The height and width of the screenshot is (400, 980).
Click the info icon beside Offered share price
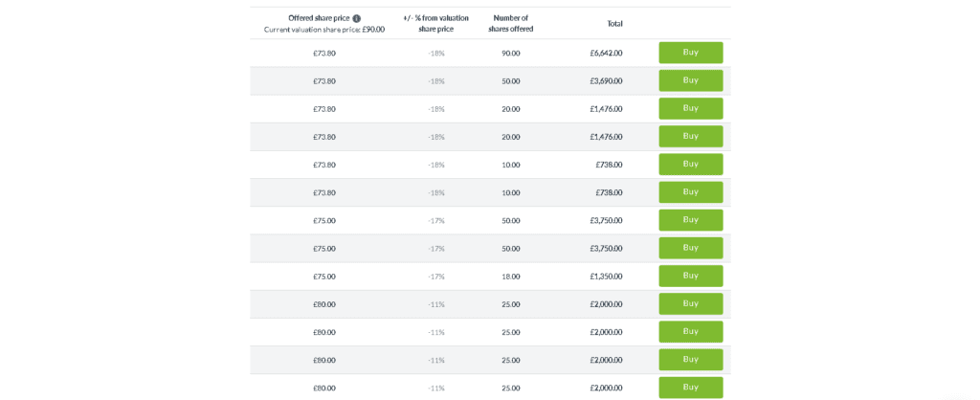click(357, 18)
